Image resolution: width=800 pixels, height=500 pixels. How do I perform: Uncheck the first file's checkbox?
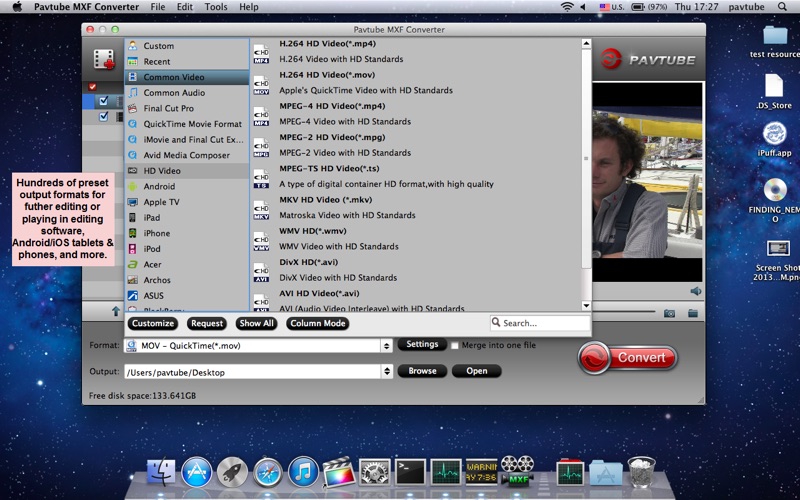point(104,101)
